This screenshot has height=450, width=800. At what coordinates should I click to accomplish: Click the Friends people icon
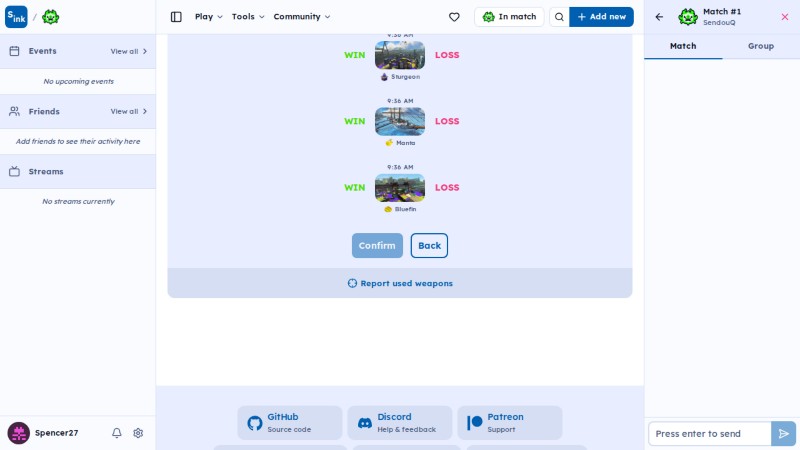14,111
